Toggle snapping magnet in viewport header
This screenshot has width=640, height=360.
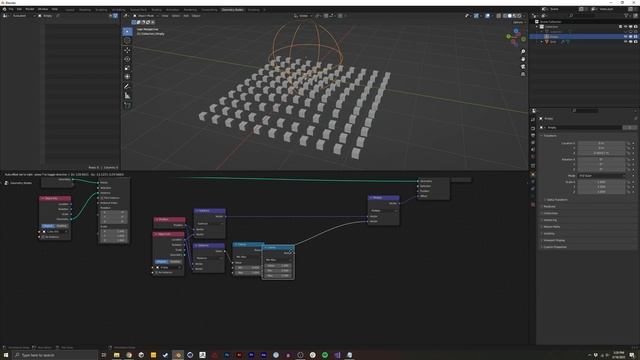pos(326,16)
